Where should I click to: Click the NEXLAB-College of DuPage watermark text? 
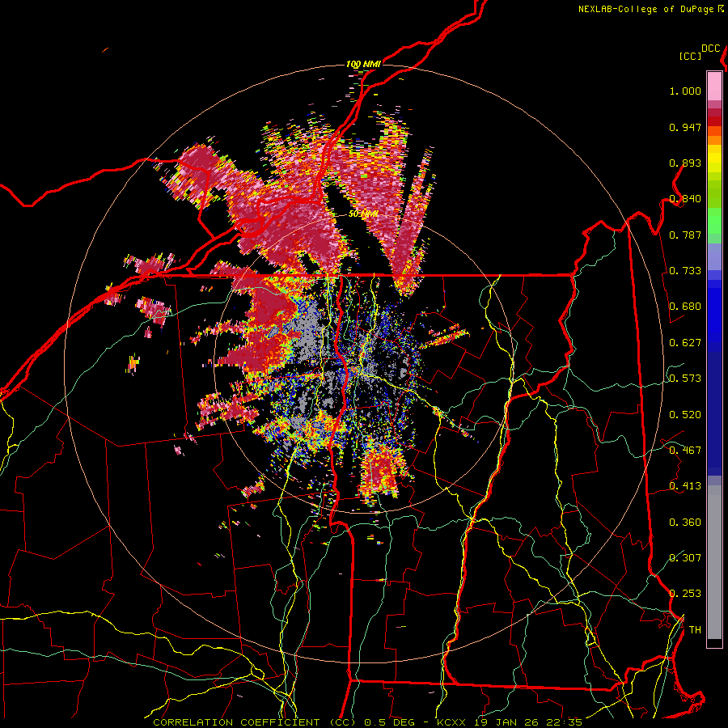645,9
